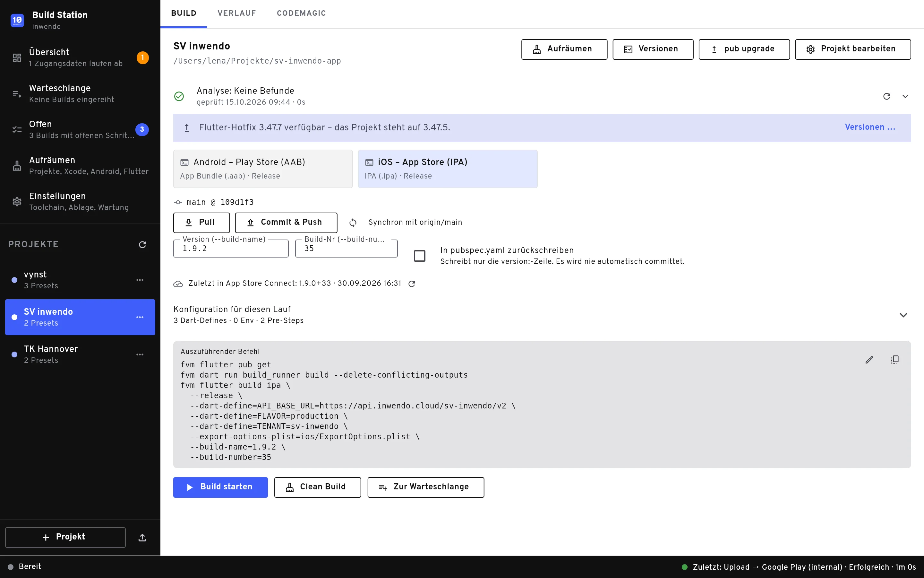Add the build to the Warteschlange

click(426, 487)
